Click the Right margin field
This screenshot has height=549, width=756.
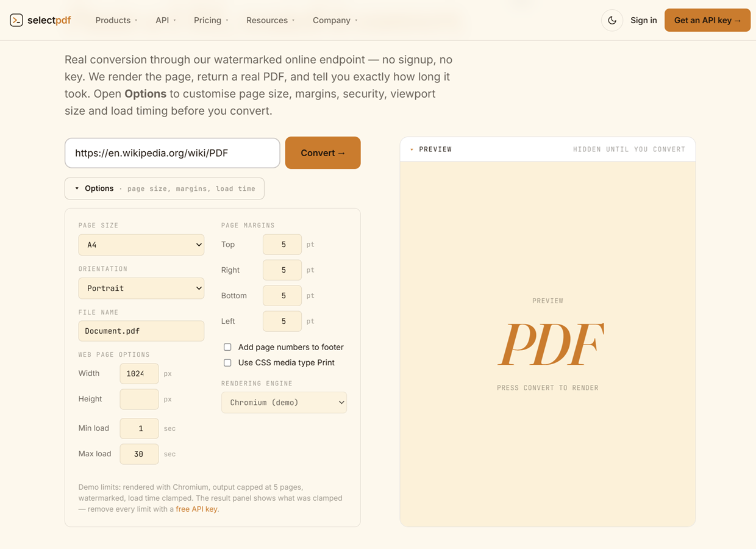coord(282,270)
